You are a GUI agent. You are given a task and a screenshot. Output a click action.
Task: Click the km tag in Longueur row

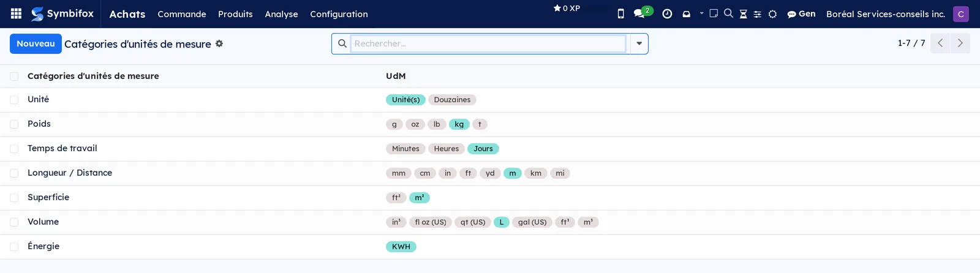click(536, 173)
